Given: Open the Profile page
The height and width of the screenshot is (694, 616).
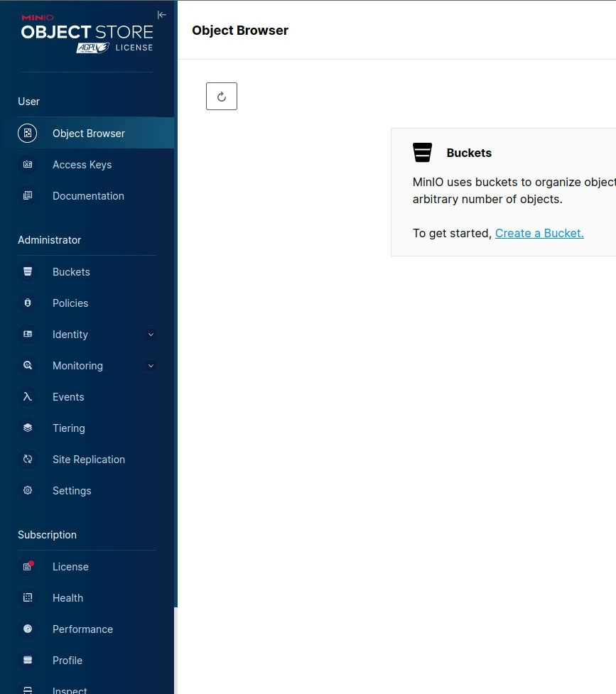Looking at the screenshot, I should click(x=87, y=661).
